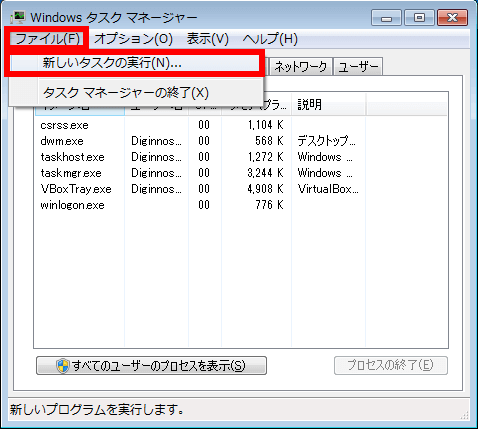Open the ヘルプ(H) menu
The width and height of the screenshot is (478, 429).
click(270, 39)
